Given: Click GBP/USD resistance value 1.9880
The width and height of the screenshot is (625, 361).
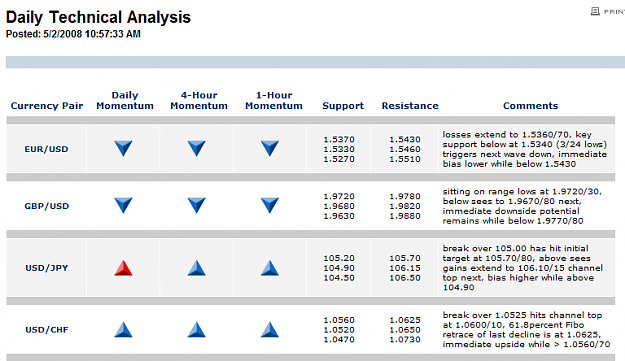Looking at the screenshot, I should (x=405, y=216).
